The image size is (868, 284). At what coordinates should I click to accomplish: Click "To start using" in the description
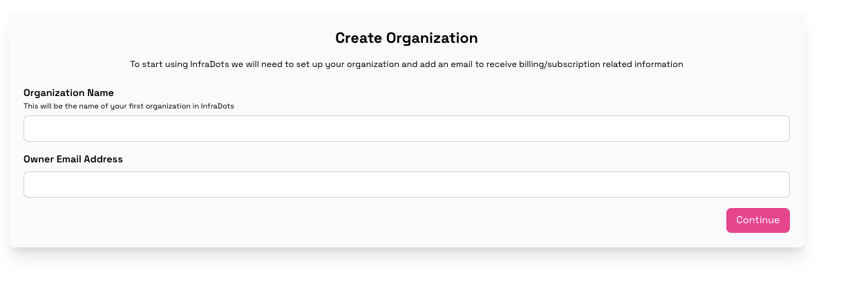click(x=158, y=64)
